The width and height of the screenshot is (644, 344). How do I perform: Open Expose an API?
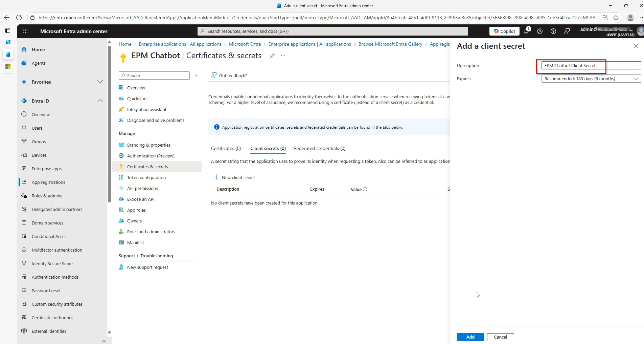[x=140, y=199]
